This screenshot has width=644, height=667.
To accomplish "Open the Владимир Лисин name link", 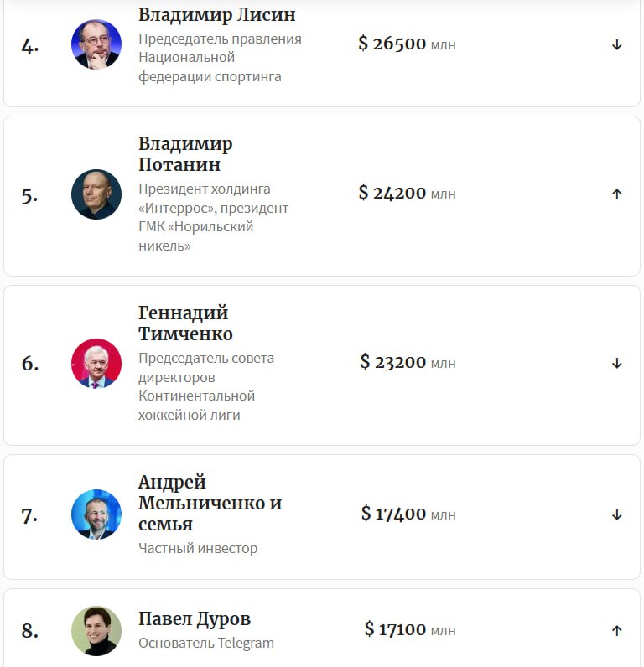I will [x=216, y=15].
